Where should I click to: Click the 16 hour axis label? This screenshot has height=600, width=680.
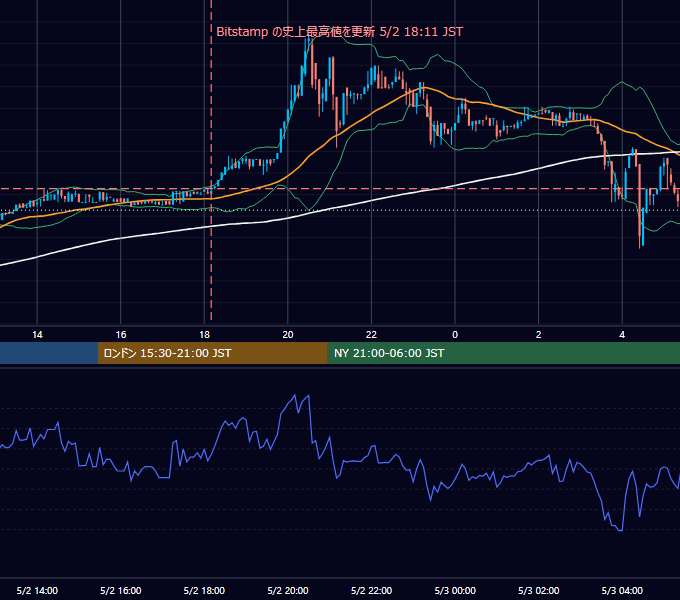pos(121,335)
